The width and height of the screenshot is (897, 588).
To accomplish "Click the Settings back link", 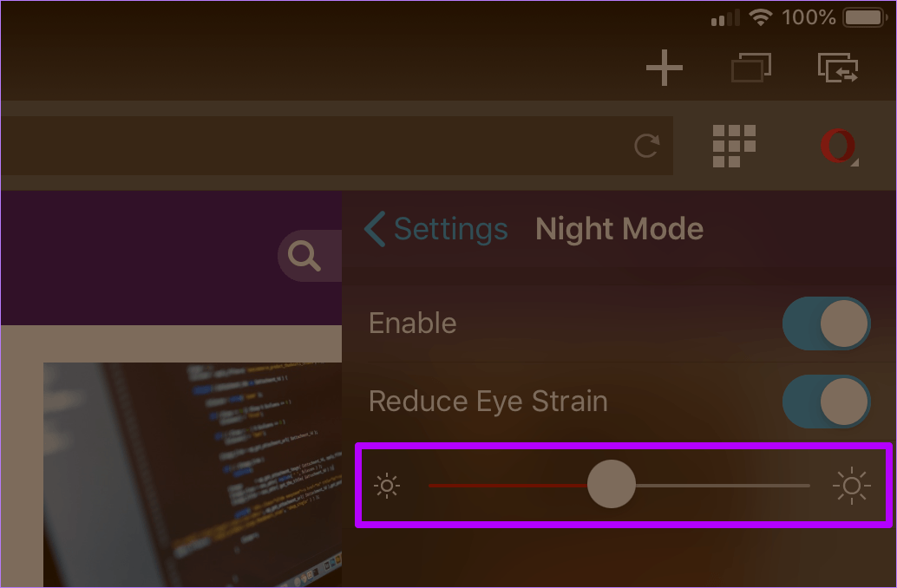I will click(450, 229).
